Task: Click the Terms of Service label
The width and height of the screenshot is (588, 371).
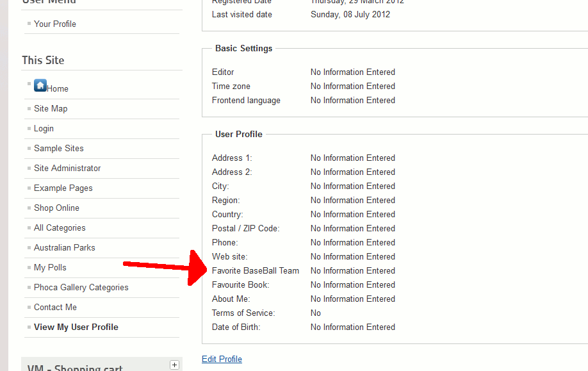Action: click(243, 313)
